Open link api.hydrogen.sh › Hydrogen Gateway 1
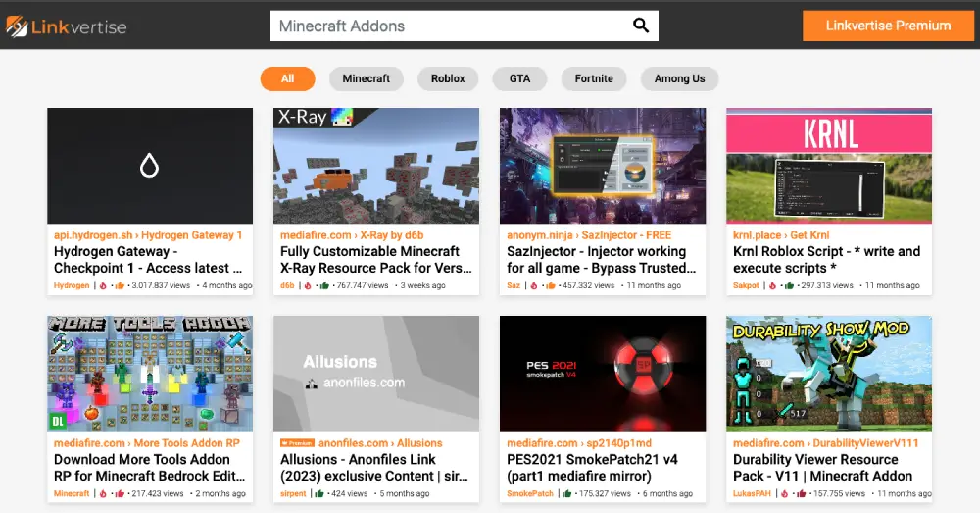The height and width of the screenshot is (513, 980). (148, 235)
